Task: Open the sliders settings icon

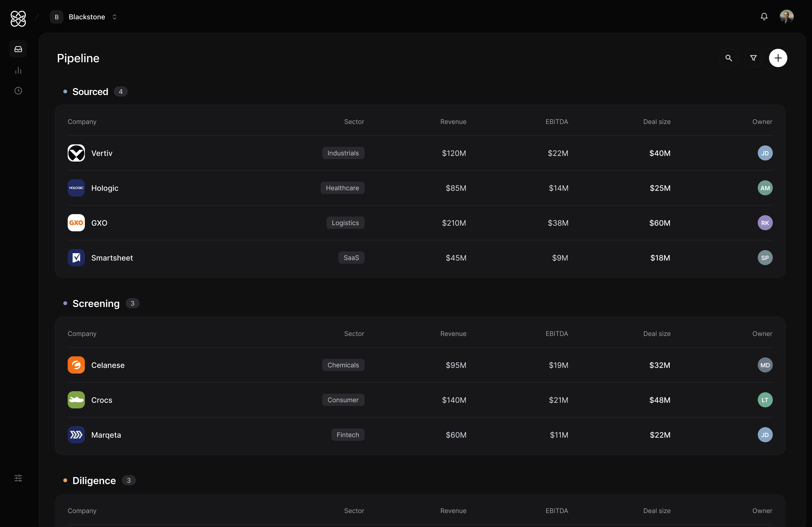Action: [x=18, y=478]
